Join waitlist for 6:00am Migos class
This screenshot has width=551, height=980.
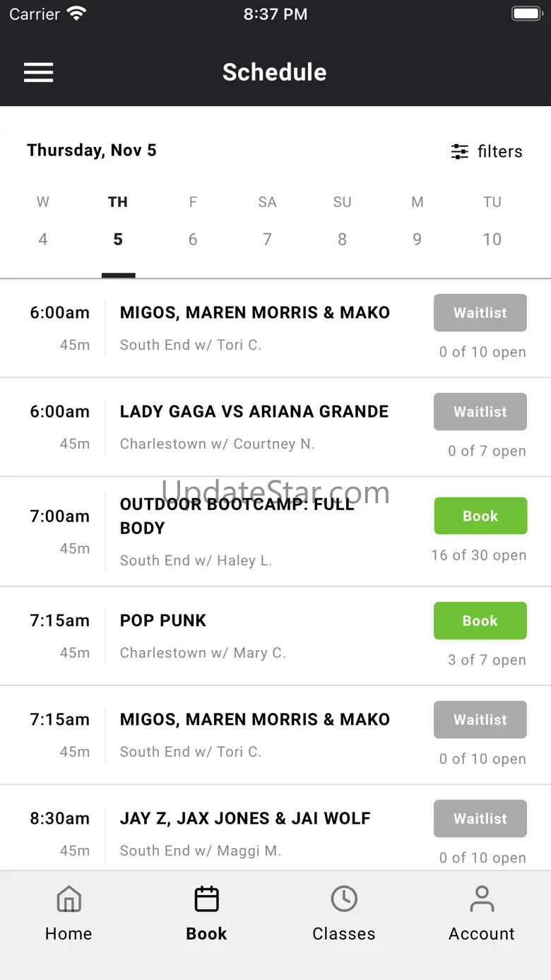[x=480, y=312]
